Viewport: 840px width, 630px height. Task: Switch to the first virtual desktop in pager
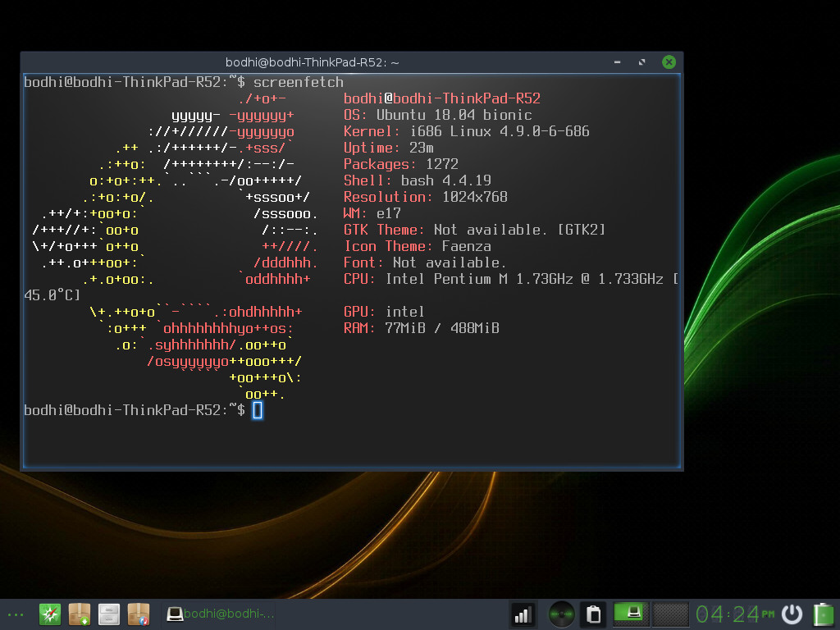point(631,614)
